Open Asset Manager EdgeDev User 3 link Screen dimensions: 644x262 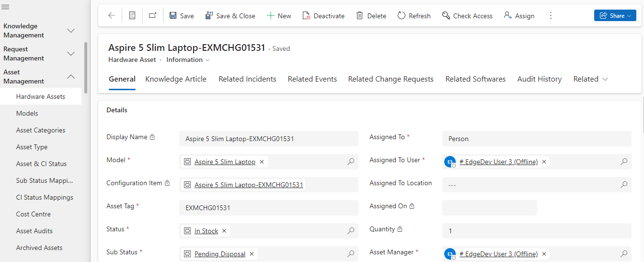click(x=498, y=254)
